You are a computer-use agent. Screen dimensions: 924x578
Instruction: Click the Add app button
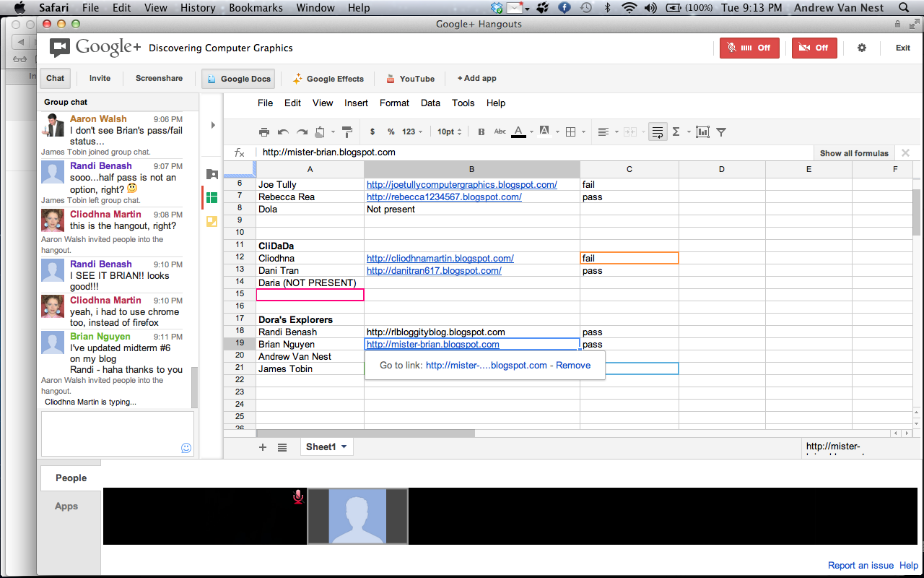pyautogui.click(x=476, y=79)
